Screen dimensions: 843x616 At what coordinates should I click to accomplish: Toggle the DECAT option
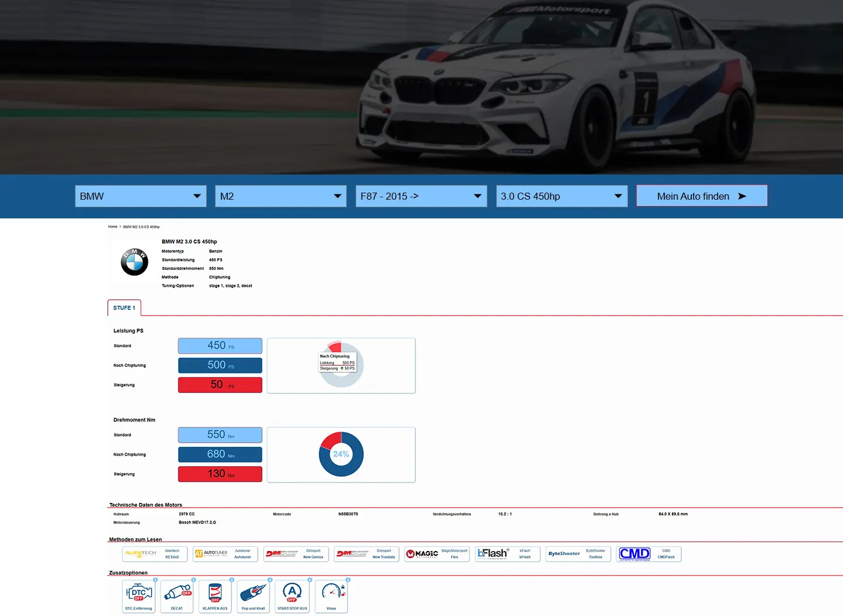point(176,596)
